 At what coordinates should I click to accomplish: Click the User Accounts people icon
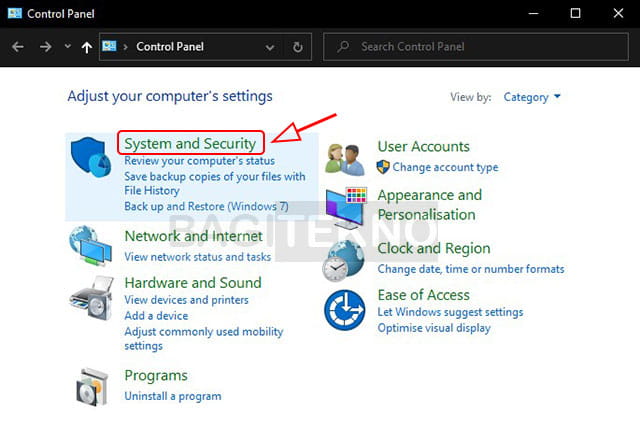pyautogui.click(x=345, y=160)
